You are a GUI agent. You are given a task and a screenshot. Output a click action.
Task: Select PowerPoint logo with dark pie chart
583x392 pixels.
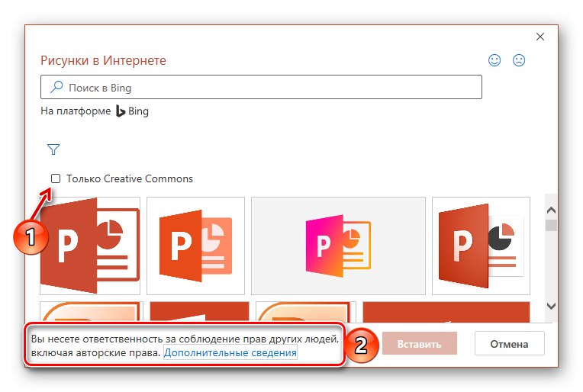tap(481, 246)
